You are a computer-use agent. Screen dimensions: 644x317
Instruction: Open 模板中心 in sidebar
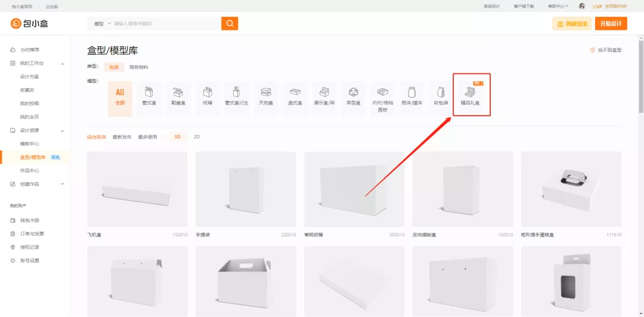pos(30,143)
